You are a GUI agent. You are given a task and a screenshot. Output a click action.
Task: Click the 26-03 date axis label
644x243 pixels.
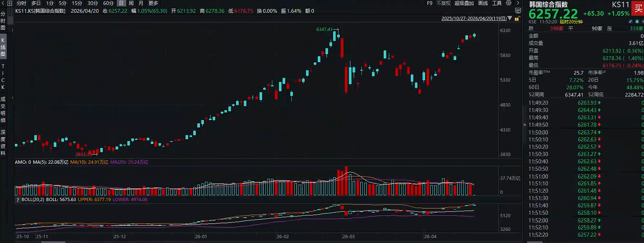348,237
